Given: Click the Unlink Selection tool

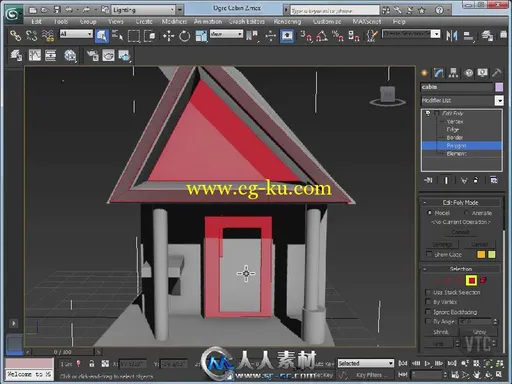Looking at the screenshot, I should tap(32, 36).
